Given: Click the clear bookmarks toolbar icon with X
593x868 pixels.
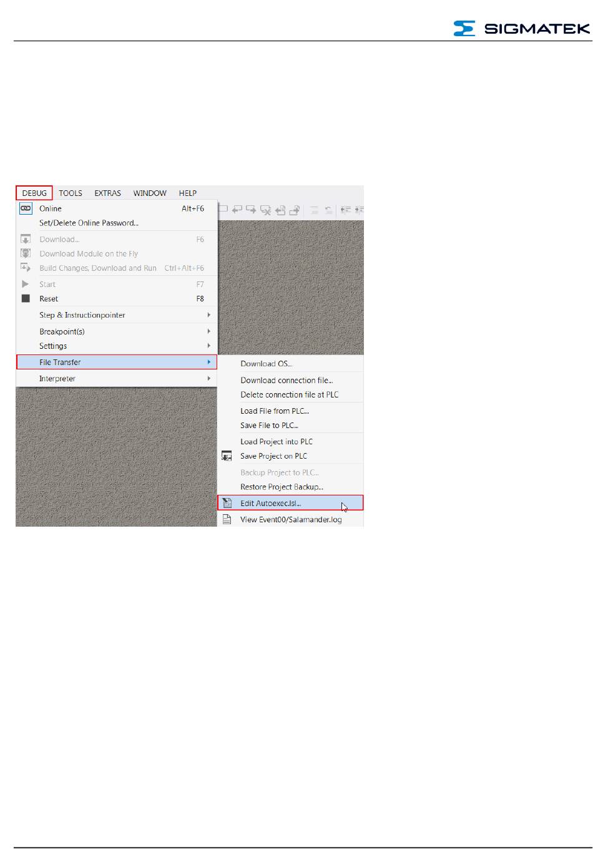Looking at the screenshot, I should tap(265, 210).
